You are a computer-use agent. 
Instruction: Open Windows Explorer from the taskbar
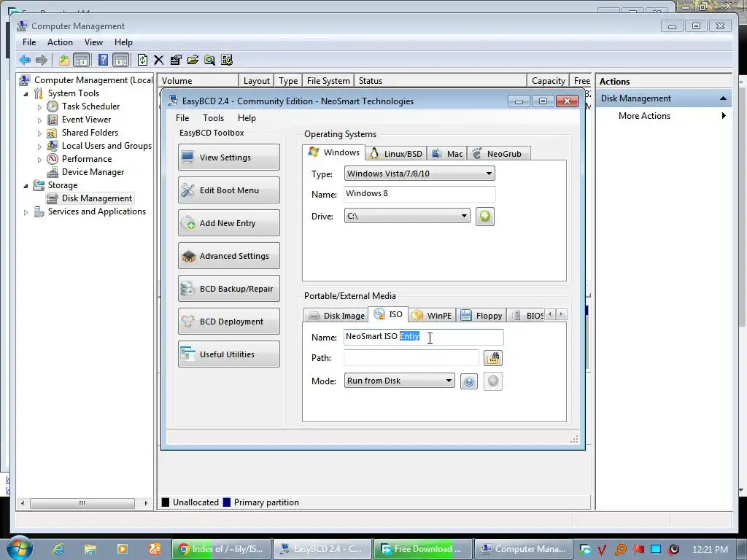90,549
